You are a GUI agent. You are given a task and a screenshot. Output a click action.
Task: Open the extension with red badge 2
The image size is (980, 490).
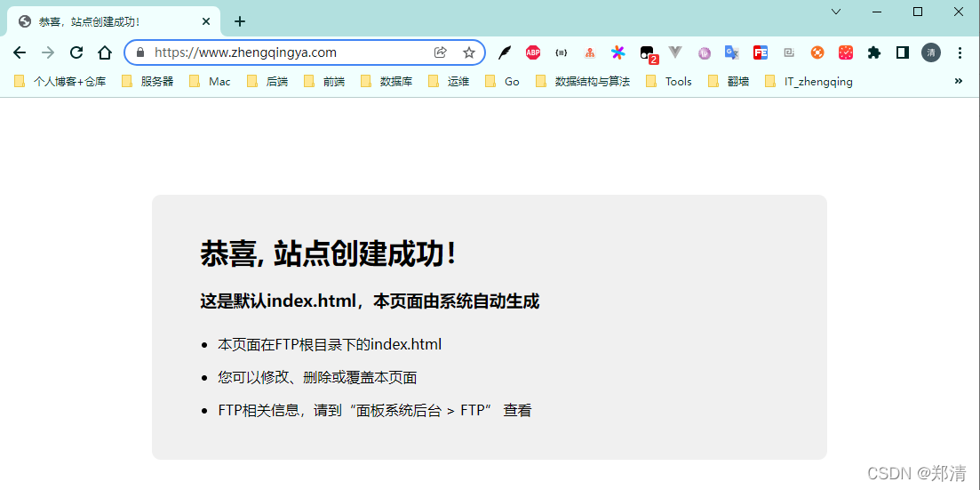click(x=648, y=54)
